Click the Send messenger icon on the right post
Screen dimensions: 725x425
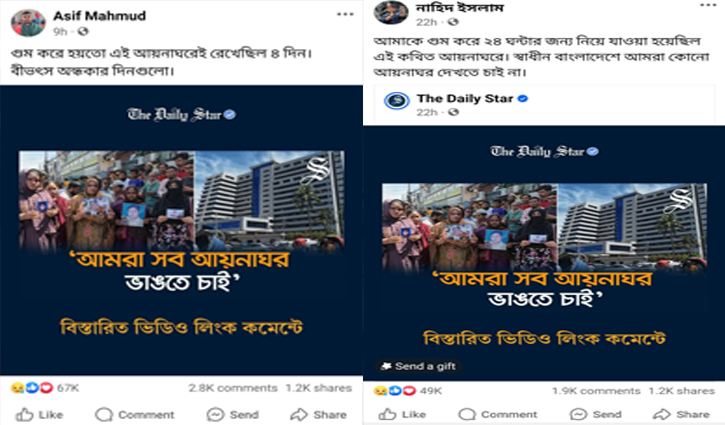(578, 414)
